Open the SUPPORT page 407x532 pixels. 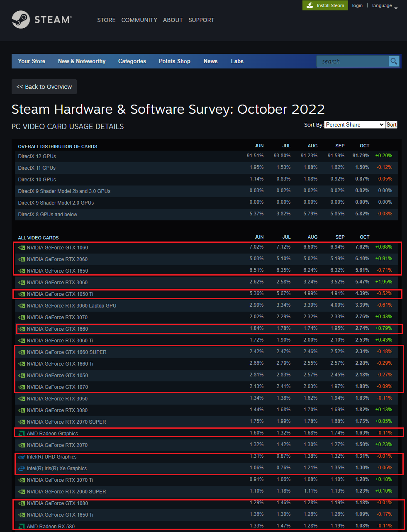coord(201,20)
